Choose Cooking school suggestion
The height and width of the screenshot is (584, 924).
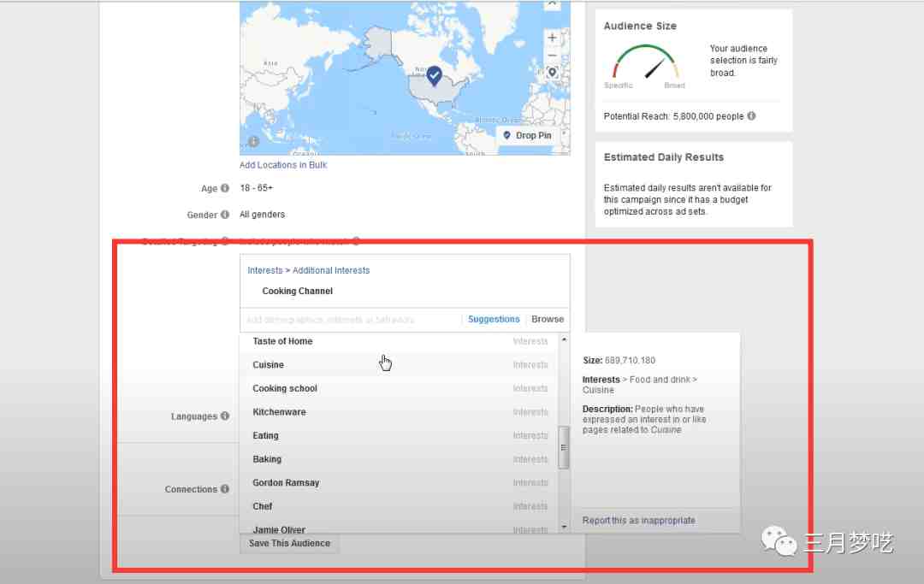pos(399,388)
